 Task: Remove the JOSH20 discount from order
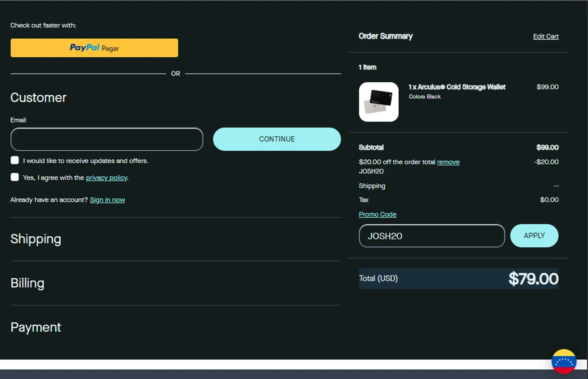pos(448,162)
